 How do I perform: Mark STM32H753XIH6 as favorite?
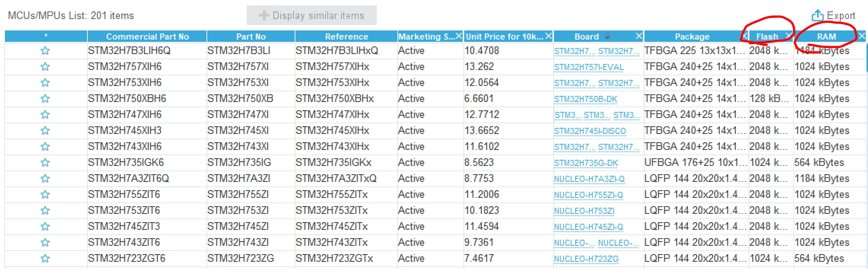tap(45, 83)
